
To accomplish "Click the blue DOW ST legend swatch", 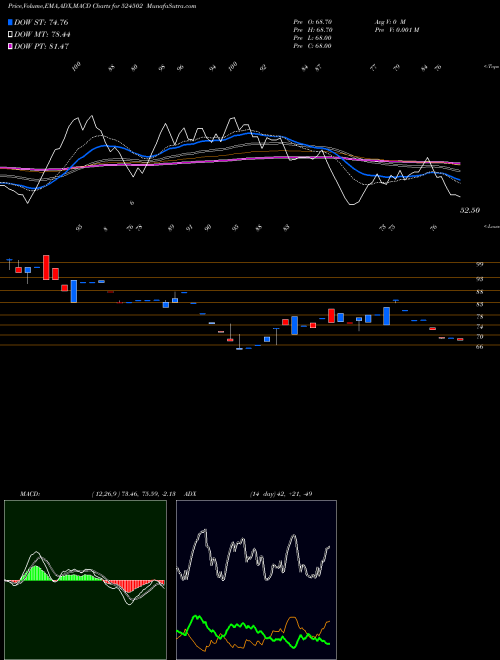I will 10,22.
